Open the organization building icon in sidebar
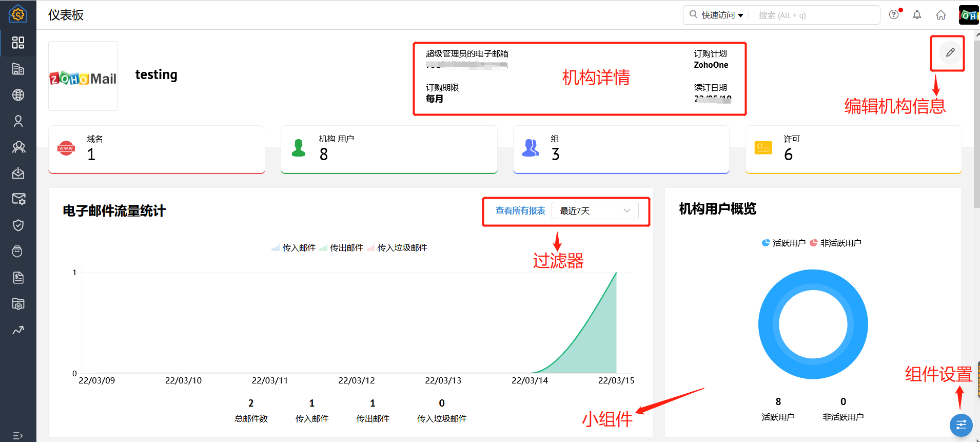Image resolution: width=980 pixels, height=442 pixels. click(18, 69)
